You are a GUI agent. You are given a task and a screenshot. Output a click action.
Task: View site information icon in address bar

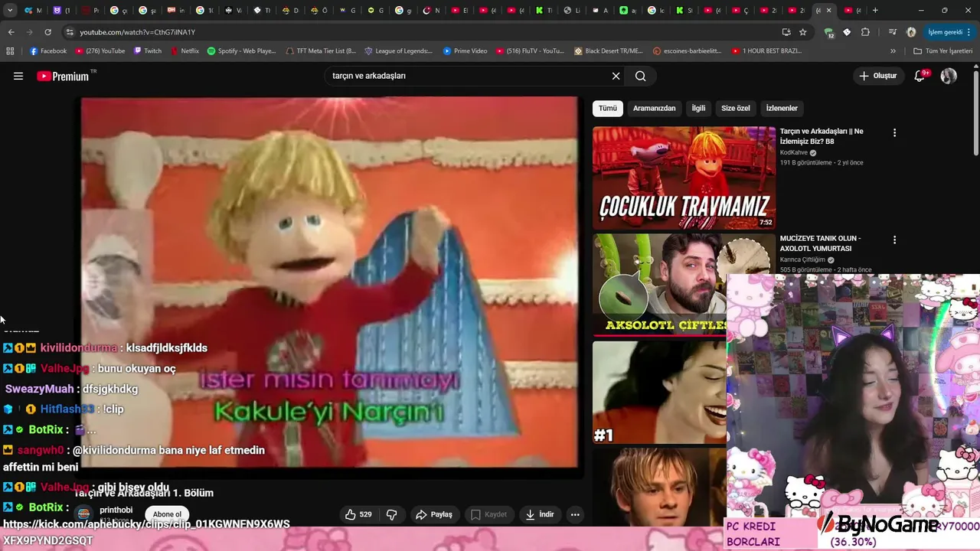click(x=70, y=32)
